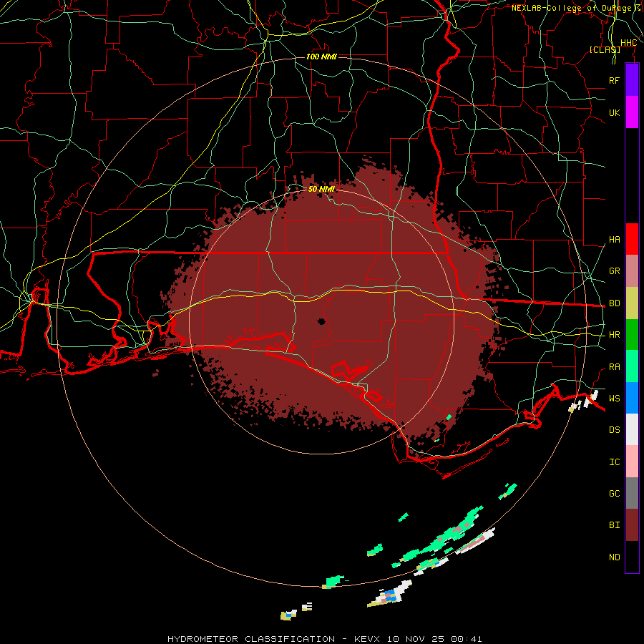Click the black radar site dot
This screenshot has width=644, height=644.
click(321, 321)
